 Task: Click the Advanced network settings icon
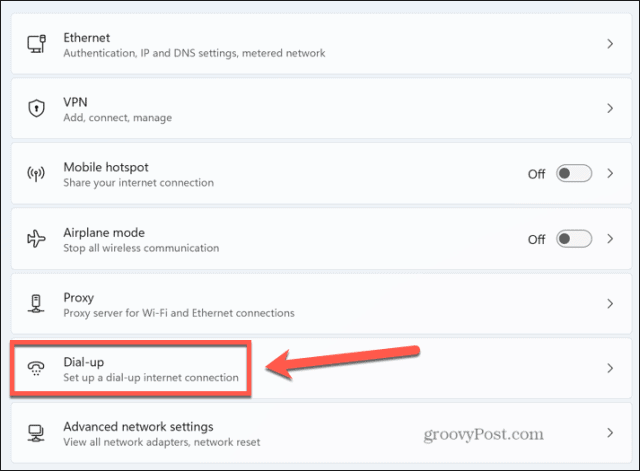tap(36, 433)
